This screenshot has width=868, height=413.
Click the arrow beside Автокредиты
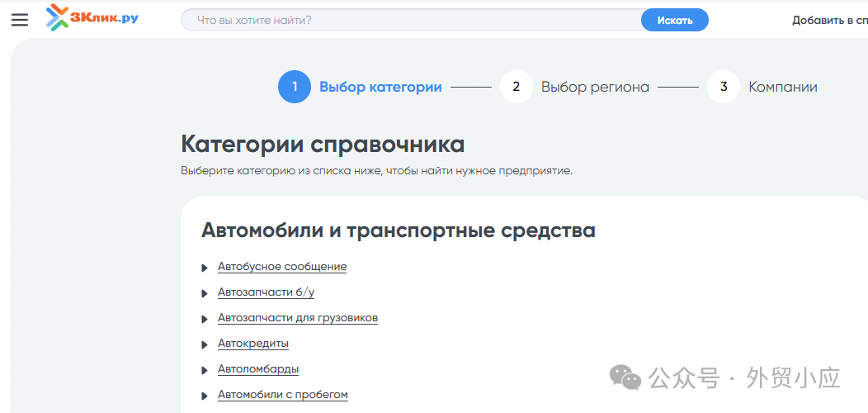tap(205, 344)
